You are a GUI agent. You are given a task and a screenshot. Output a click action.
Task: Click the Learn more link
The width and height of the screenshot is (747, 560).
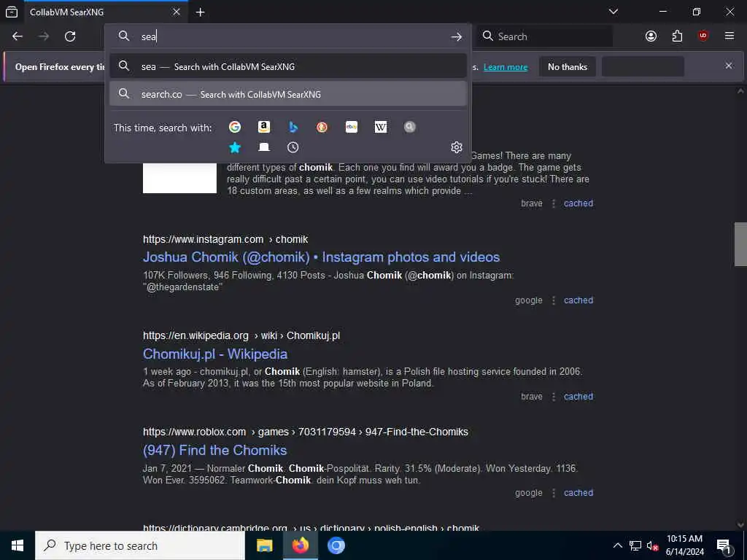pos(506,67)
